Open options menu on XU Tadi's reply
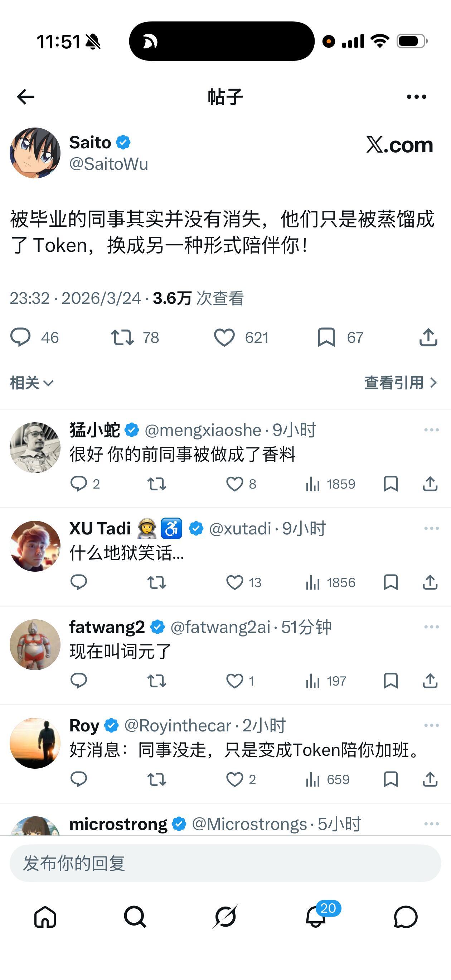The image size is (451, 980). tap(432, 528)
